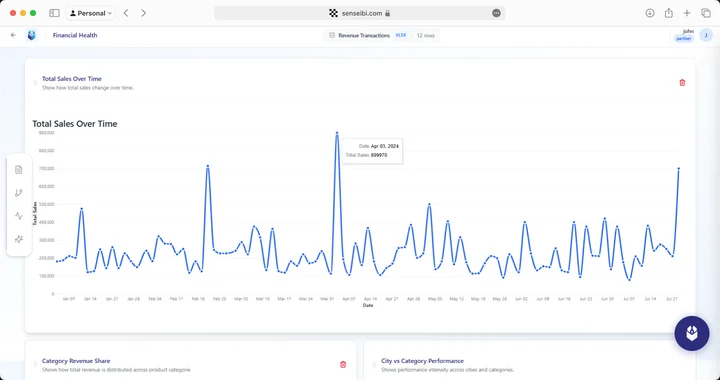Show Safari downloads
The image size is (720, 380).
649,13
